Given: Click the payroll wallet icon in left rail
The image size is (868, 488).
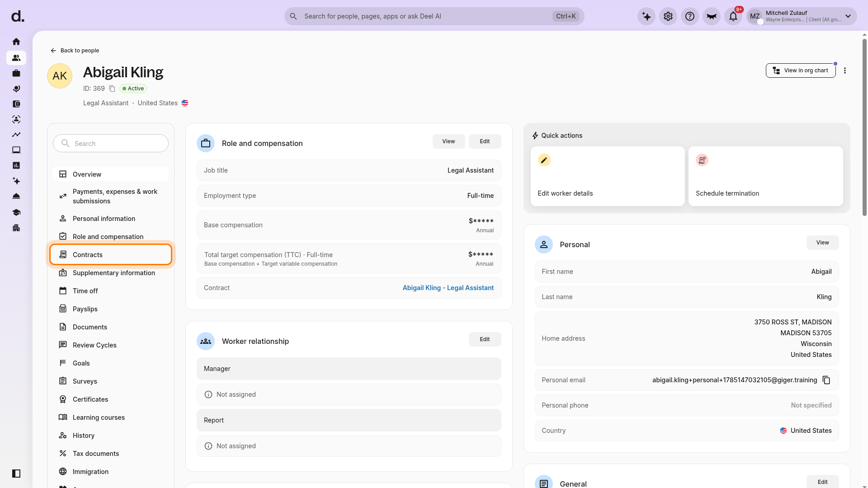Looking at the screenshot, I should coord(16,104).
